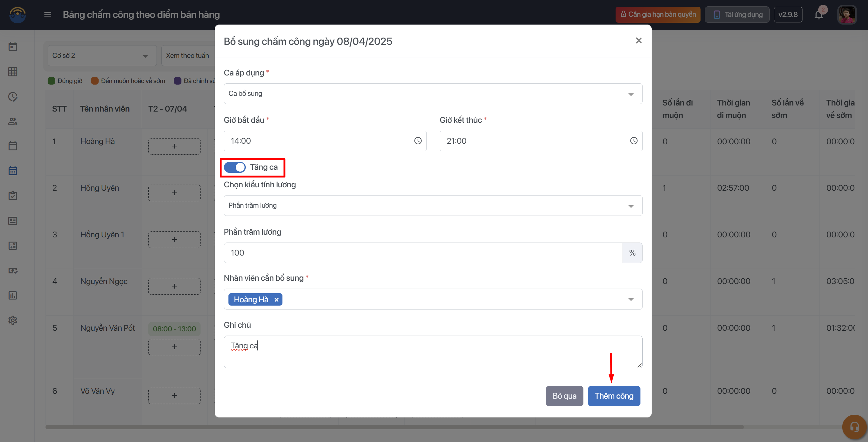868x442 pixels.
Task: Click Cần gia hạn bản quyền button
Action: [x=657, y=15]
